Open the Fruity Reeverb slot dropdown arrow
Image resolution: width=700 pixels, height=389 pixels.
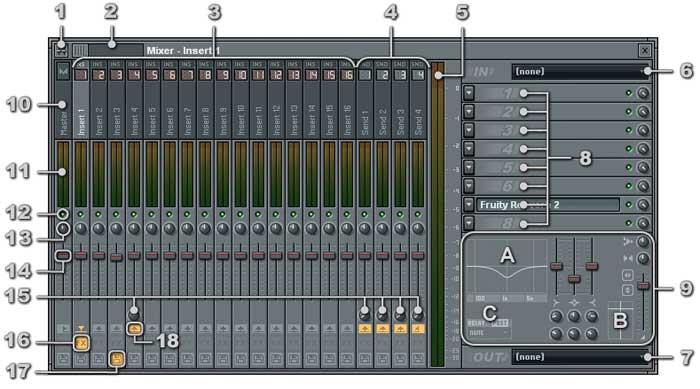(469, 205)
